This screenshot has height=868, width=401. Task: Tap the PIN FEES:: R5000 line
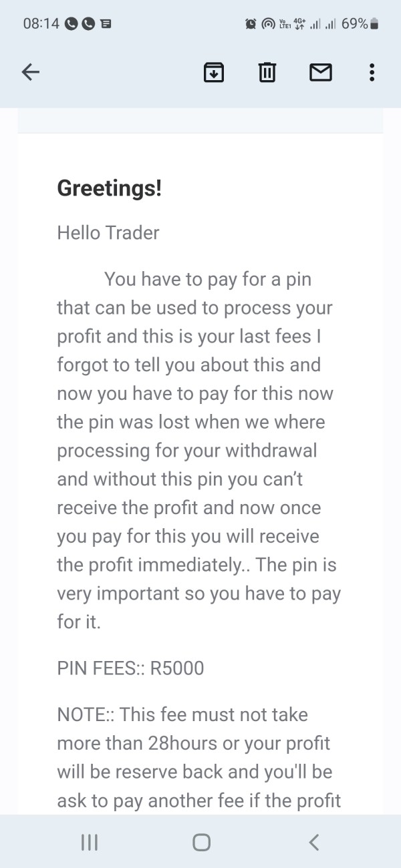(x=130, y=668)
